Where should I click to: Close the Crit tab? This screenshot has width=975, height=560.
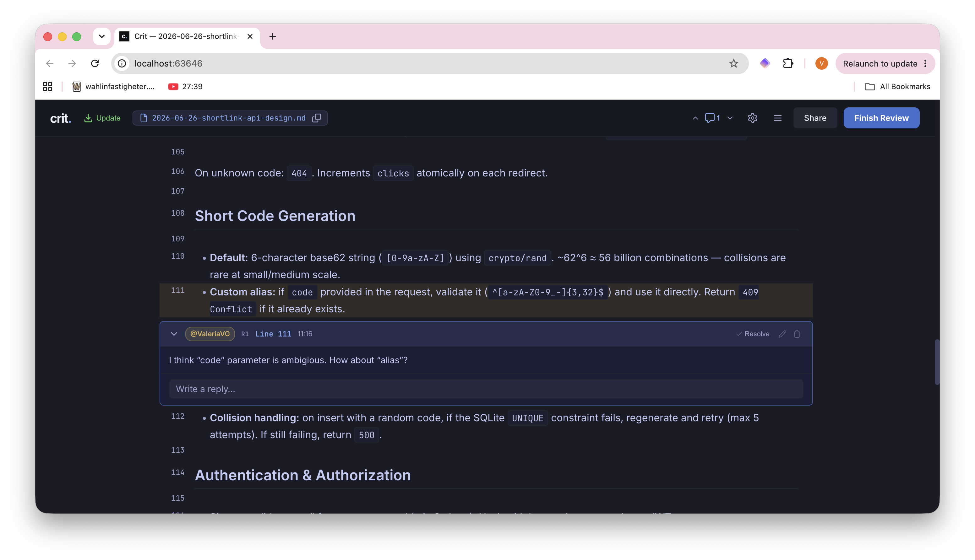250,36
